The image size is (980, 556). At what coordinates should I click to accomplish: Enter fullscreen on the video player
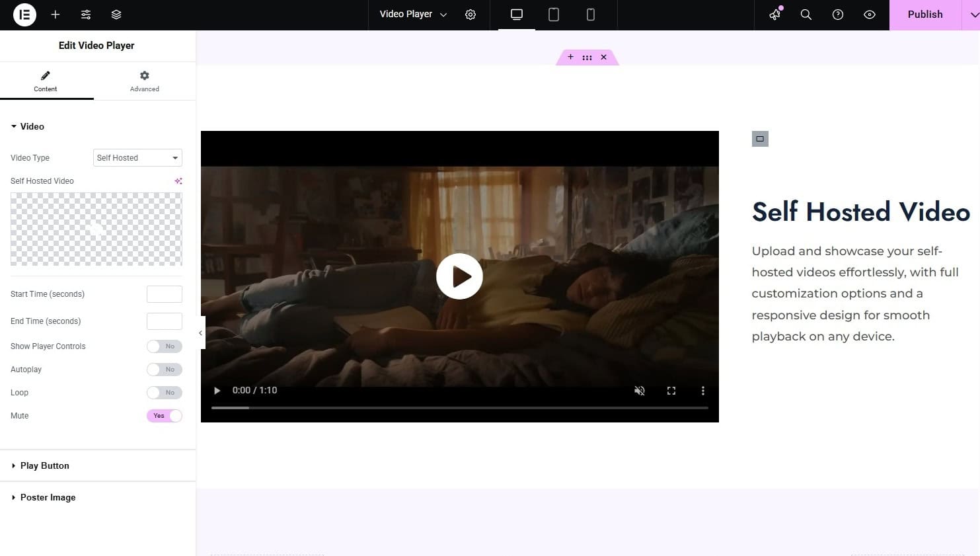point(671,391)
